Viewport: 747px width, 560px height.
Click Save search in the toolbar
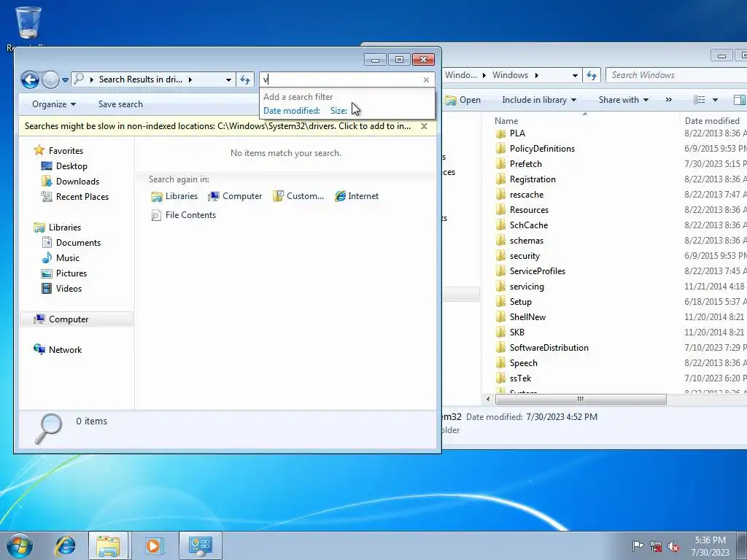pyautogui.click(x=120, y=104)
